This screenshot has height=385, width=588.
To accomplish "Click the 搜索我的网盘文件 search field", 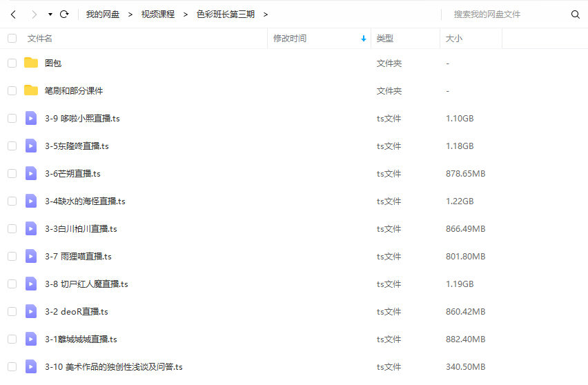I will point(507,14).
